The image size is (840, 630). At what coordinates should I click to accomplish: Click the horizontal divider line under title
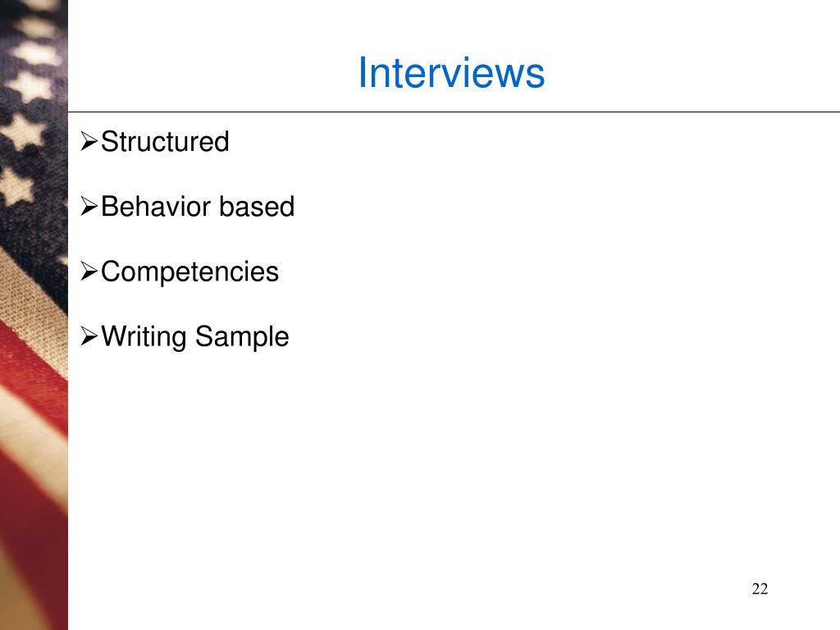pyautogui.click(x=454, y=112)
